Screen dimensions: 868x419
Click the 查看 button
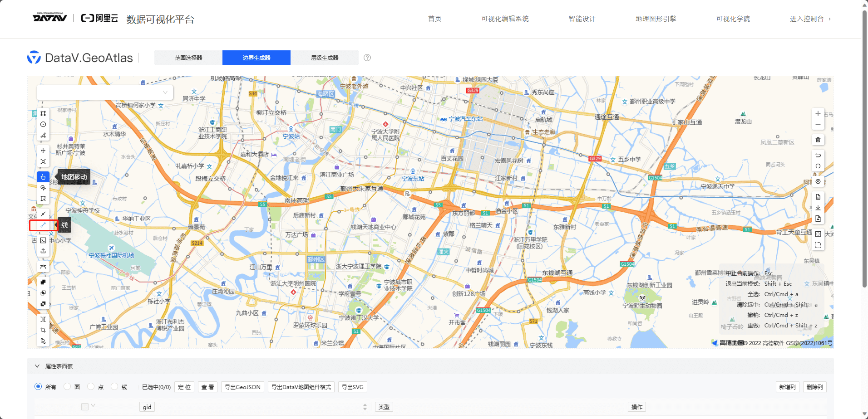pyautogui.click(x=207, y=387)
